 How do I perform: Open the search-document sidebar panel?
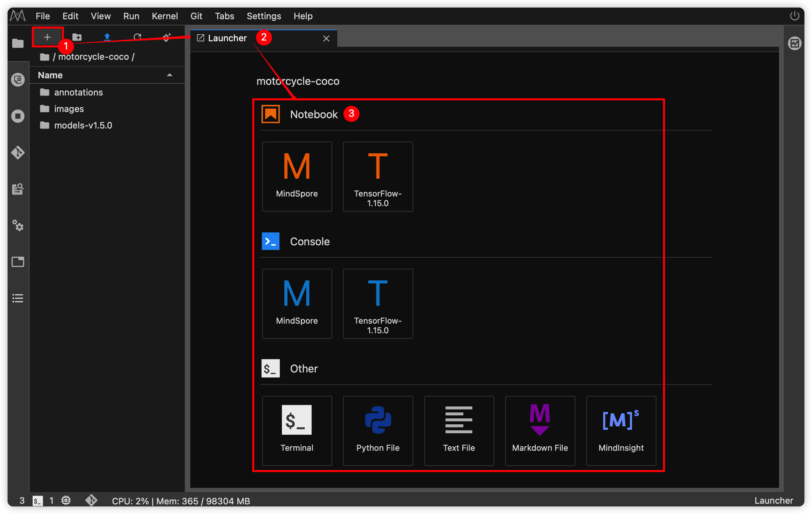pyautogui.click(x=18, y=189)
